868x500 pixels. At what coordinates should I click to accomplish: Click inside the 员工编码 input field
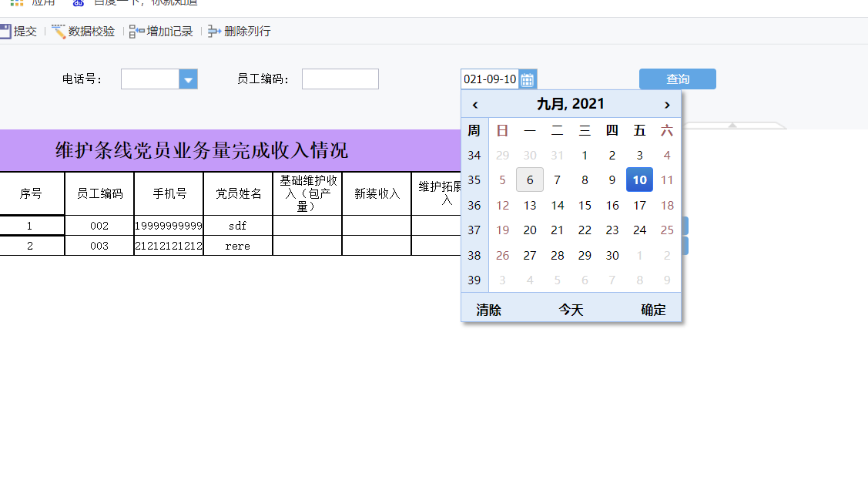pos(340,79)
